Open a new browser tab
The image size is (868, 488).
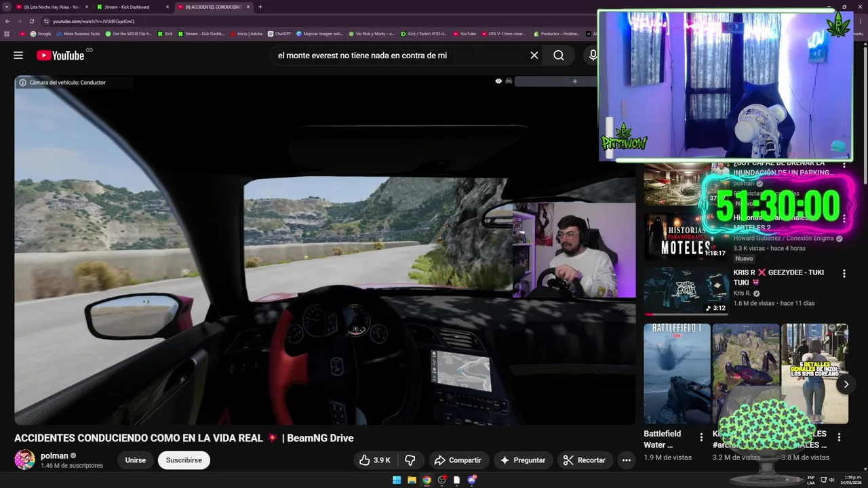tap(260, 7)
